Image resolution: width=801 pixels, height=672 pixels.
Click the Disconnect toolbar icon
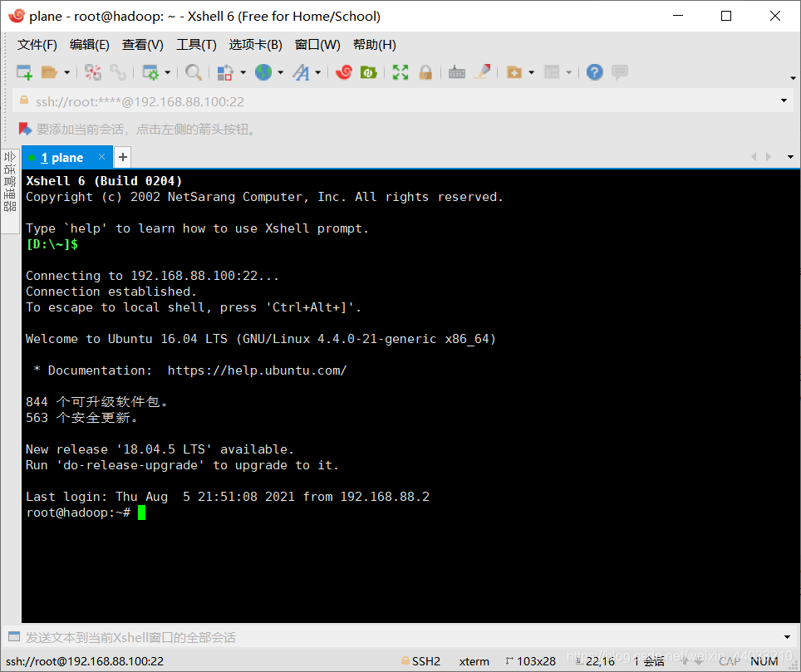point(93,72)
